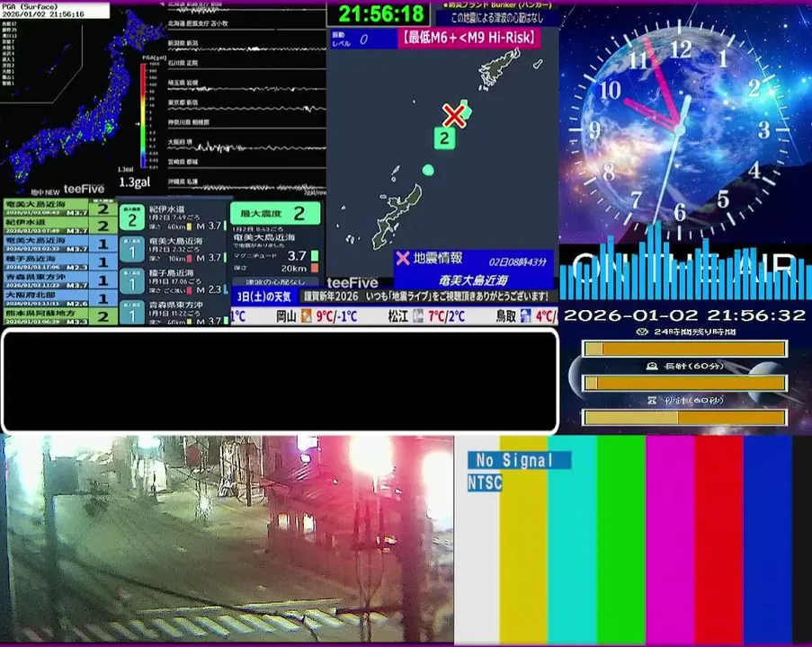The width and height of the screenshot is (812, 647).
Task: Click the 24時間残り時間 progress bar
Action: (685, 349)
